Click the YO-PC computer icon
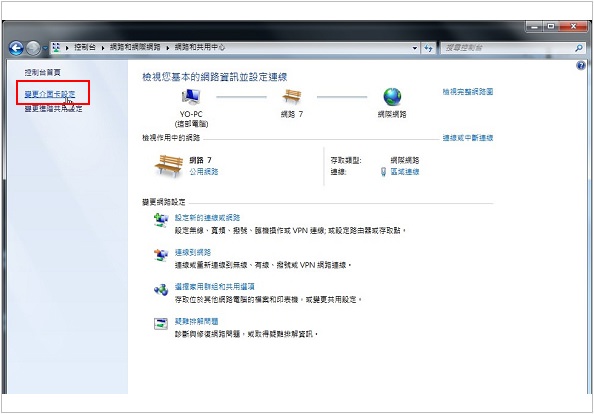594x414 pixels. click(191, 97)
